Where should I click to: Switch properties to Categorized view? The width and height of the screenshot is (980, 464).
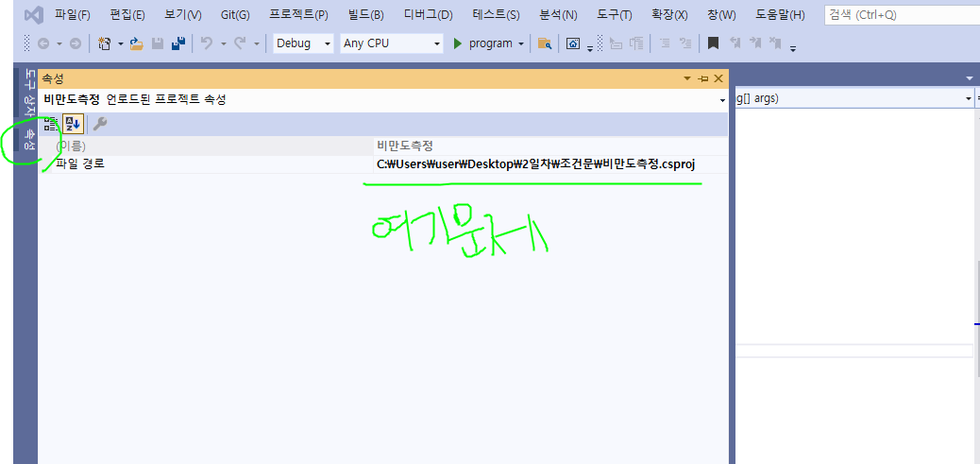(x=51, y=124)
